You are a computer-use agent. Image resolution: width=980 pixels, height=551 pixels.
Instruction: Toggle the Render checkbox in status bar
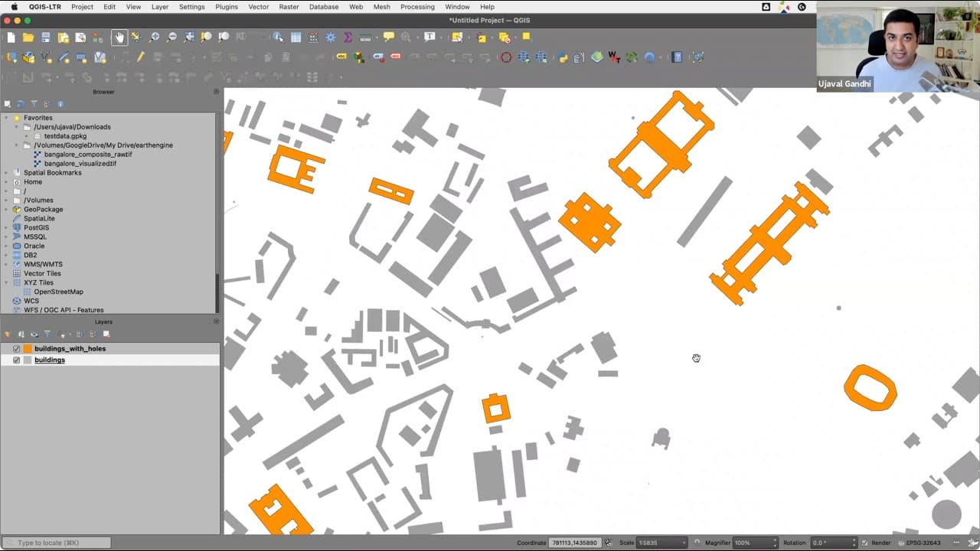(865, 543)
